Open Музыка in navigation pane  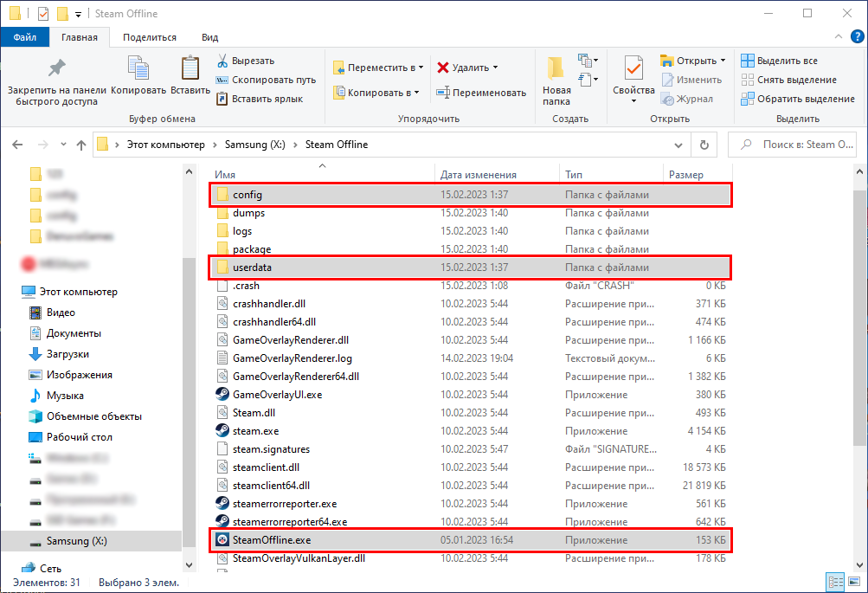click(56, 396)
